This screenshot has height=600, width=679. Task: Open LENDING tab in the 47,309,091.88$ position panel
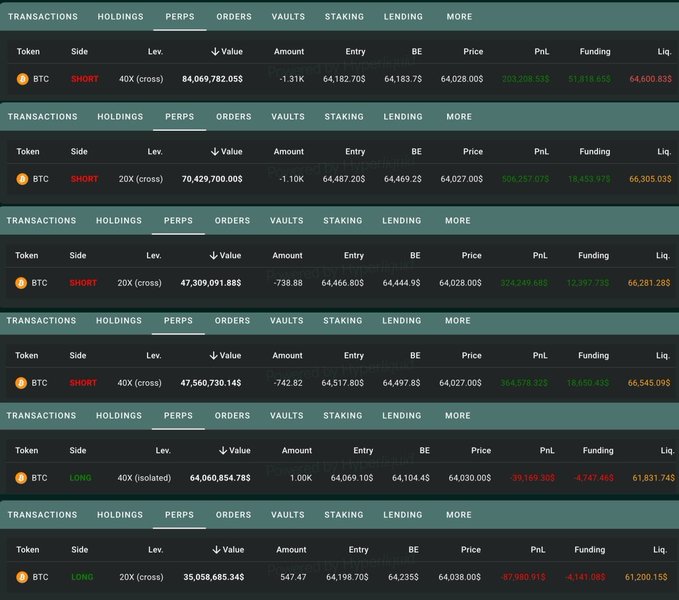point(401,220)
